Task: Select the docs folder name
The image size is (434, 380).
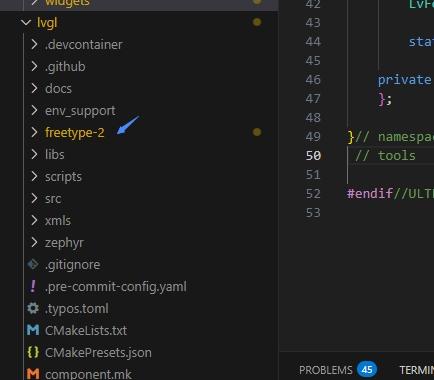Action: tap(58, 89)
